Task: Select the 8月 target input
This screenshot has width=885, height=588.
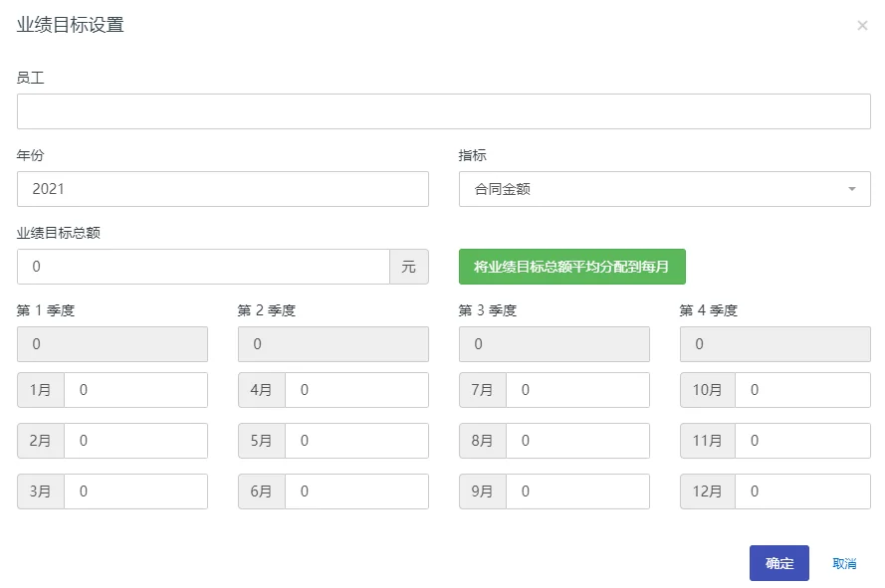Action: (x=578, y=441)
